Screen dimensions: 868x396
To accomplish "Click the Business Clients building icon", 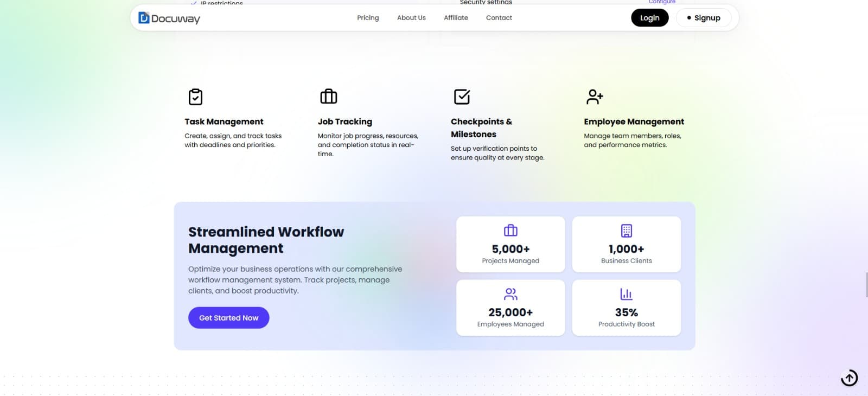I will pos(627,231).
